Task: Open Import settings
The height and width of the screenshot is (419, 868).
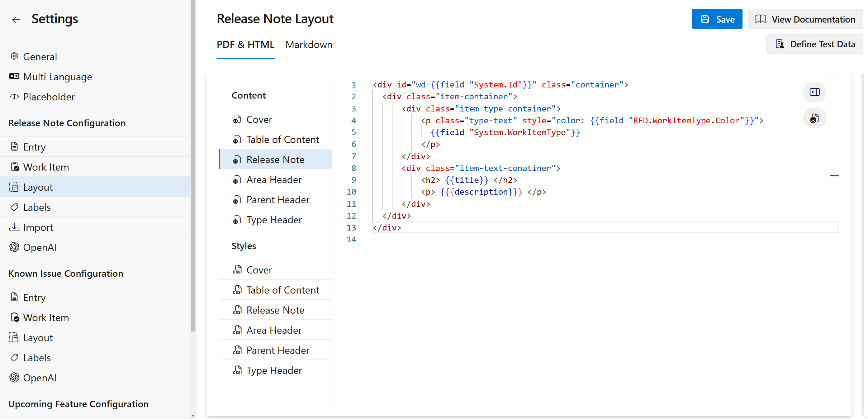Action: click(x=38, y=227)
